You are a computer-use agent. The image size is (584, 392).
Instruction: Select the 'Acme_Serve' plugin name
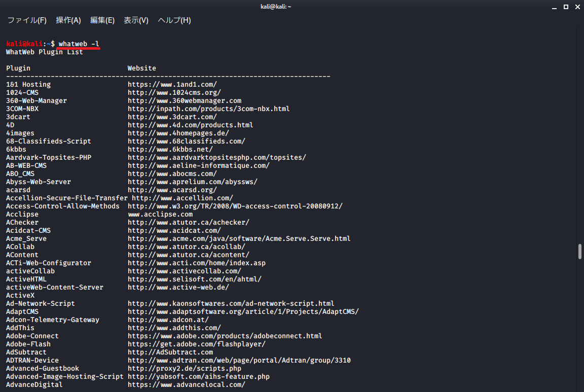[26, 239]
